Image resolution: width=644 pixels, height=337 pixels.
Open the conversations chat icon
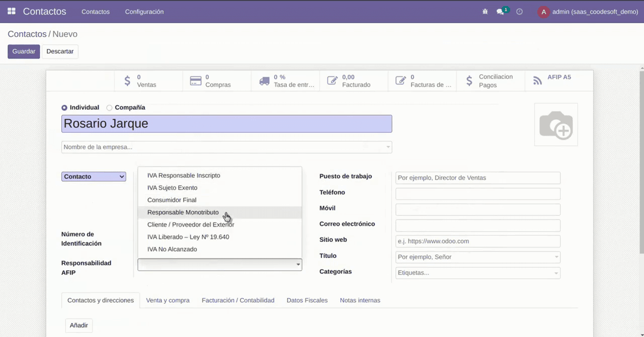[x=500, y=12]
